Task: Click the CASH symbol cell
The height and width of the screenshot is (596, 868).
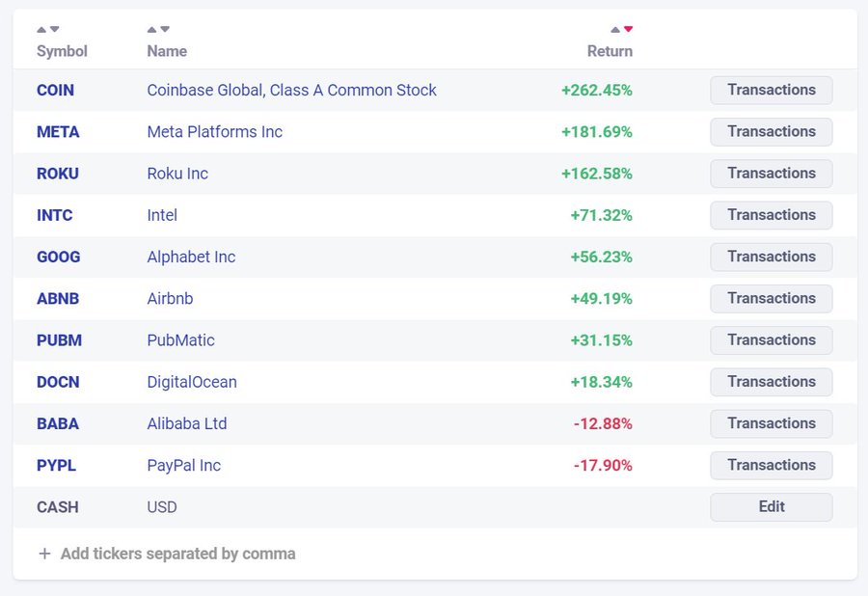Action: (x=58, y=507)
